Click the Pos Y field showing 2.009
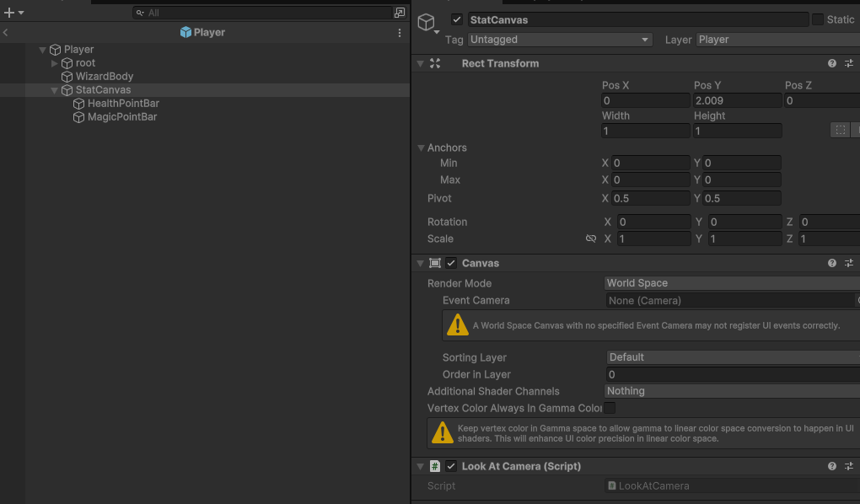 pyautogui.click(x=737, y=100)
